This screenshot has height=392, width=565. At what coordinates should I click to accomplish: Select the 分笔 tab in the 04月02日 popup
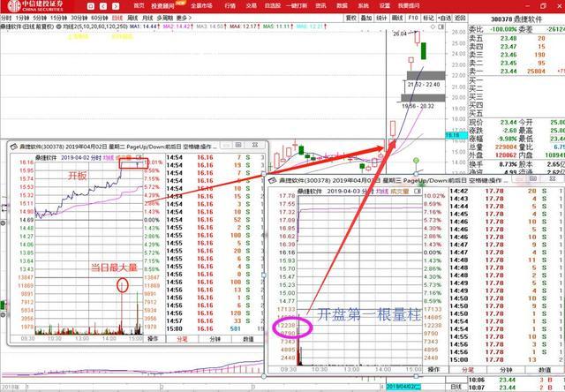pyautogui.click(x=182, y=339)
